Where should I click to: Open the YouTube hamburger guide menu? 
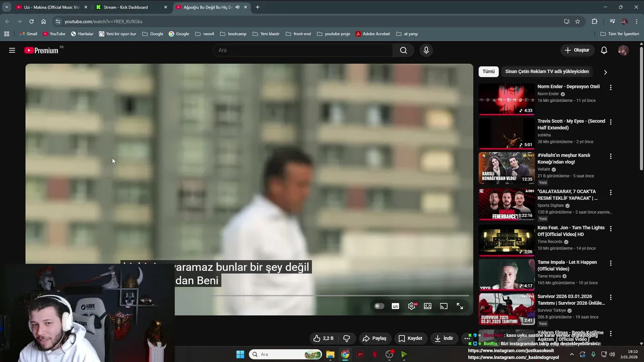12,50
